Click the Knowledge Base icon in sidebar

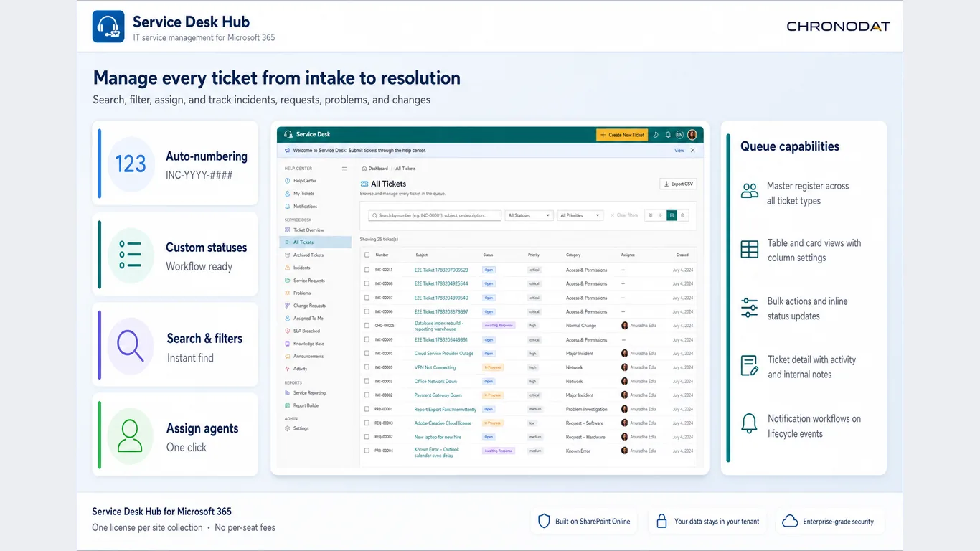(x=288, y=344)
